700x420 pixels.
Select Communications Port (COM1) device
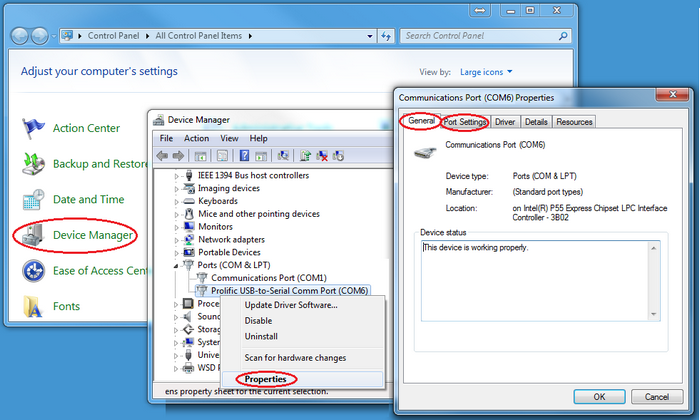(x=268, y=278)
